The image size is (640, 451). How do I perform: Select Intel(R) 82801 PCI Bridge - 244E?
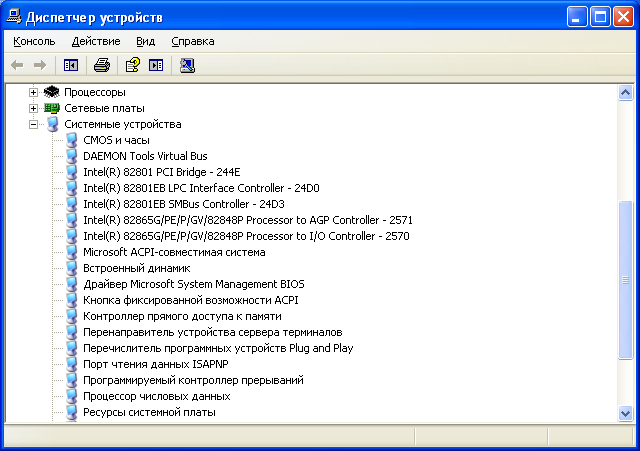coord(162,172)
